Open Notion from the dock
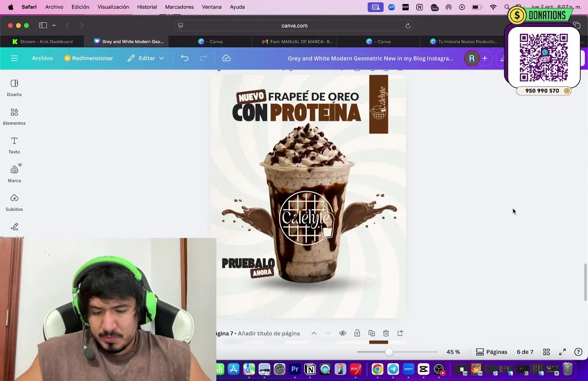588x381 pixels. pyautogui.click(x=310, y=369)
